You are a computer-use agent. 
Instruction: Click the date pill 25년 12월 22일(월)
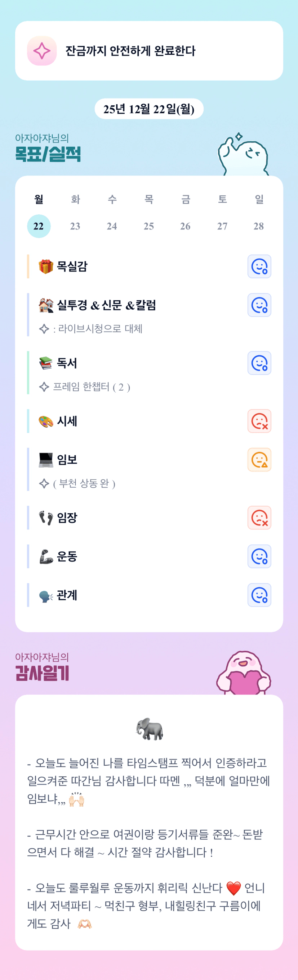pos(148,109)
